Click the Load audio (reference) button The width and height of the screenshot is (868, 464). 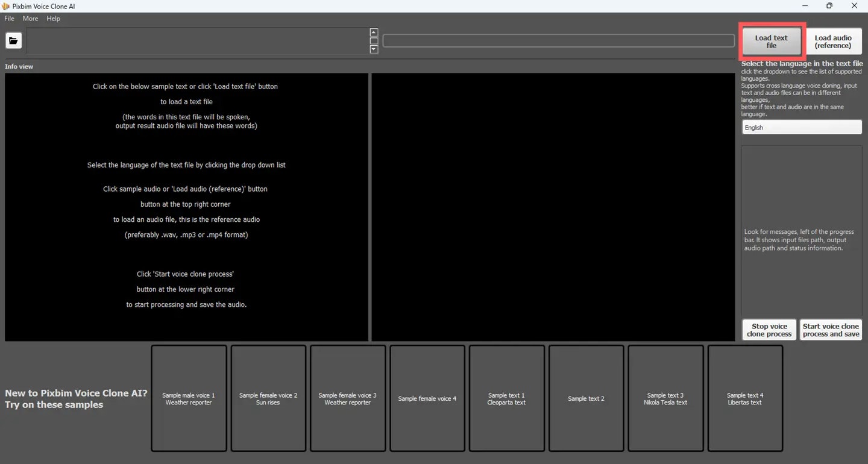pos(833,42)
